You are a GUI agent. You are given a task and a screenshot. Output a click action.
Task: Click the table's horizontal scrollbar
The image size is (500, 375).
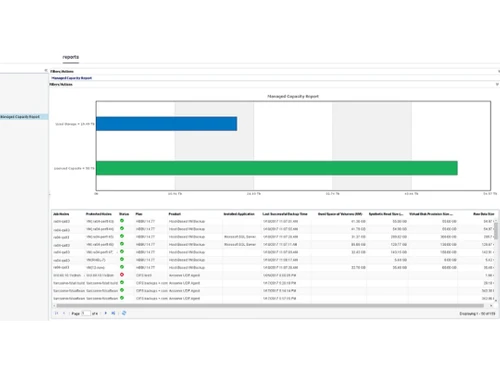(270, 305)
